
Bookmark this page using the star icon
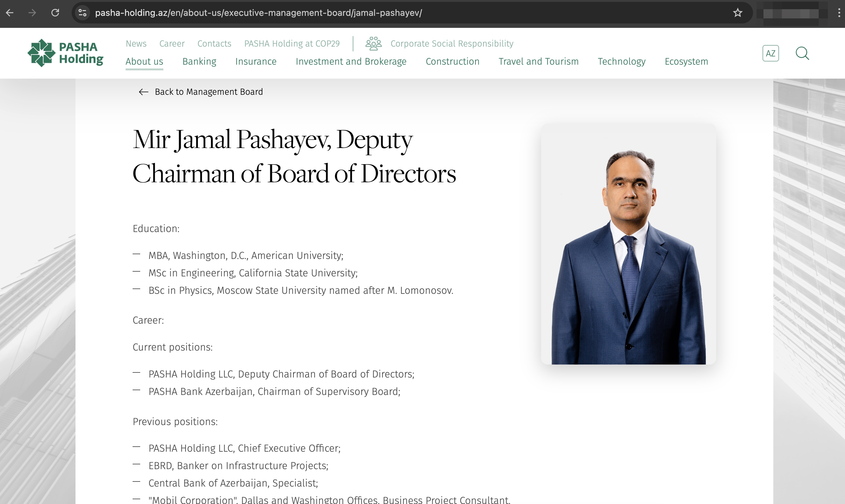pyautogui.click(x=737, y=13)
